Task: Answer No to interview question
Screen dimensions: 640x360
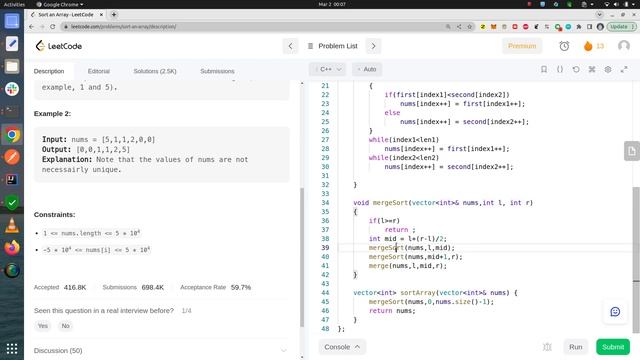Action: (65, 326)
